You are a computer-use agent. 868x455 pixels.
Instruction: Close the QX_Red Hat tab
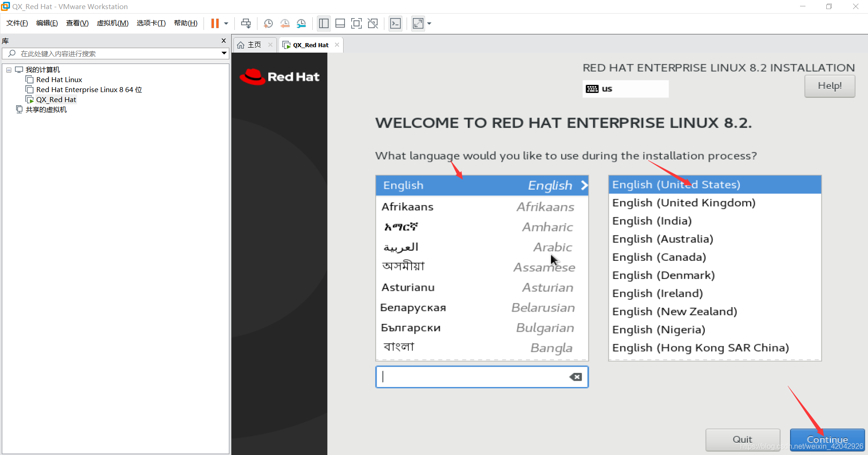[337, 44]
